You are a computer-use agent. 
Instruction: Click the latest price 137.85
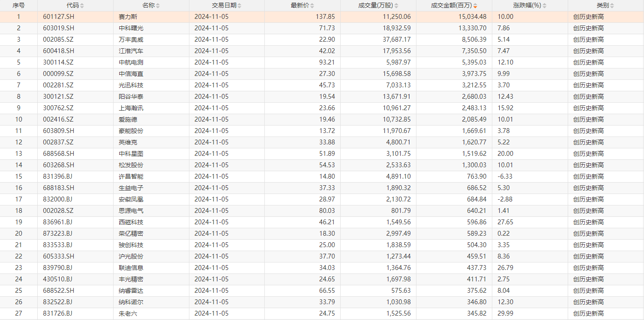click(325, 17)
